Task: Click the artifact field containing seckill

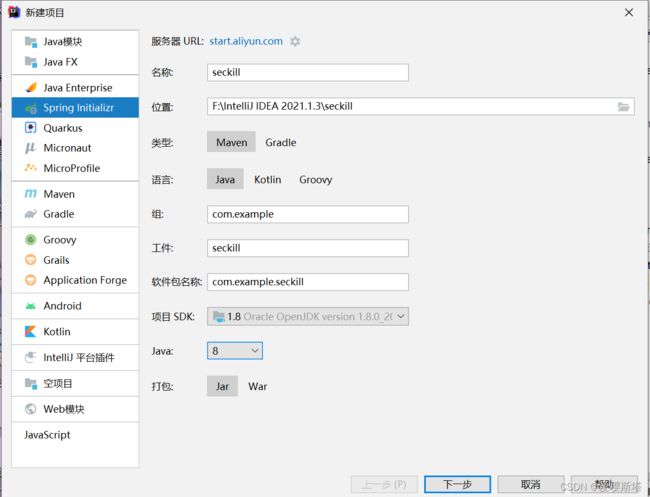Action: pos(308,248)
